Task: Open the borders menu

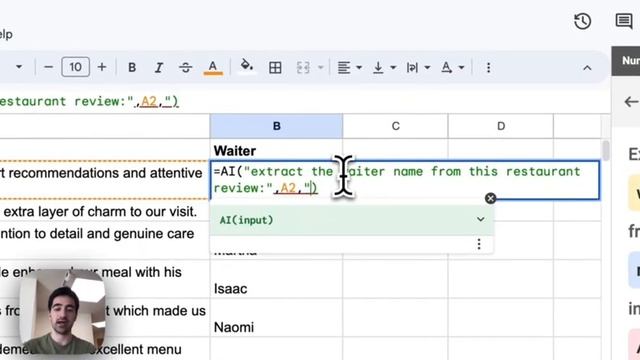Action: (x=275, y=67)
